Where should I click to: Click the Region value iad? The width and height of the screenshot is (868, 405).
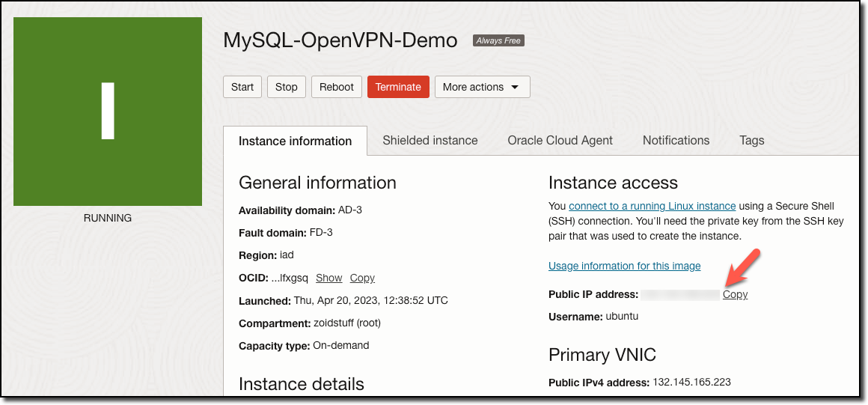(x=287, y=255)
